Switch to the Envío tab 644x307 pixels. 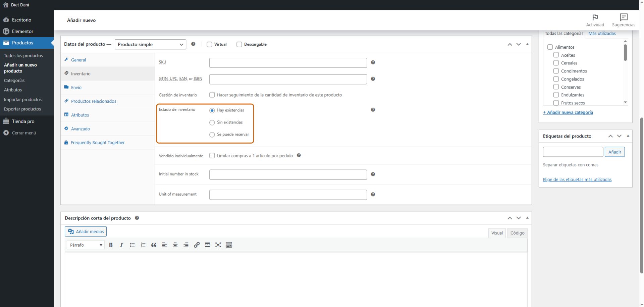[76, 88]
